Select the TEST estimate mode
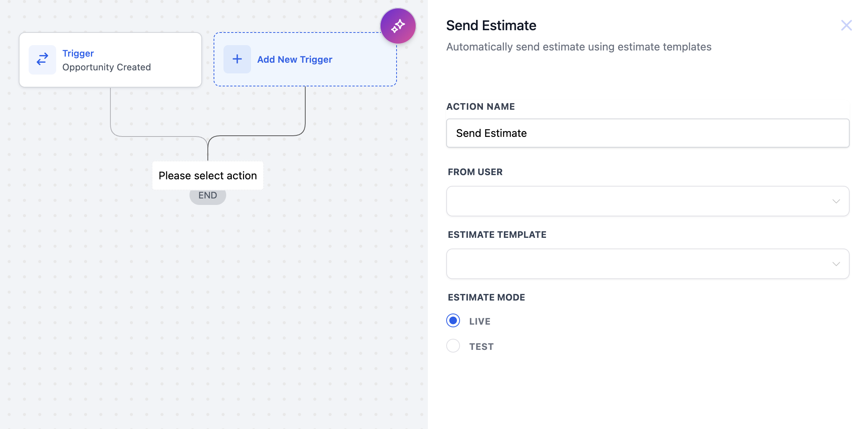Screen dimensions: 868x429 (453, 346)
